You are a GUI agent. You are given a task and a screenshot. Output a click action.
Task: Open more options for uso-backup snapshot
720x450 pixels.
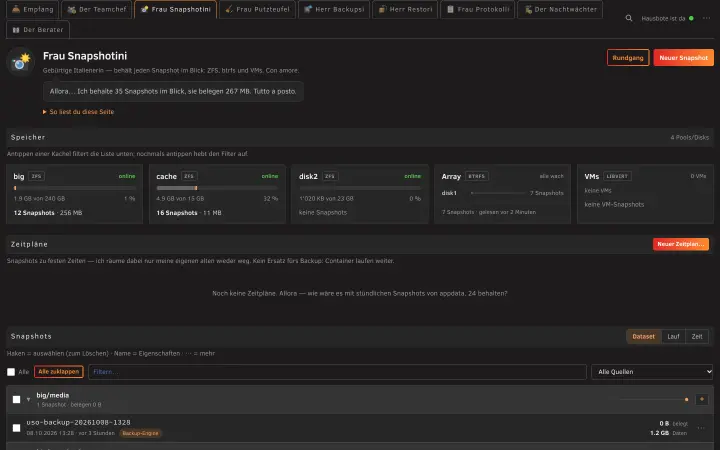click(x=701, y=428)
